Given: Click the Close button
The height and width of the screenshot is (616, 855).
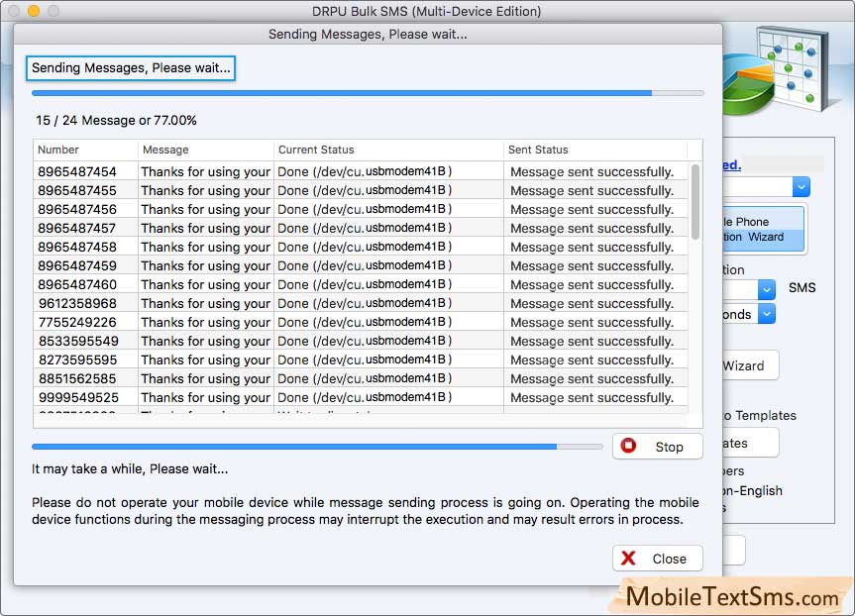Looking at the screenshot, I should [657, 559].
